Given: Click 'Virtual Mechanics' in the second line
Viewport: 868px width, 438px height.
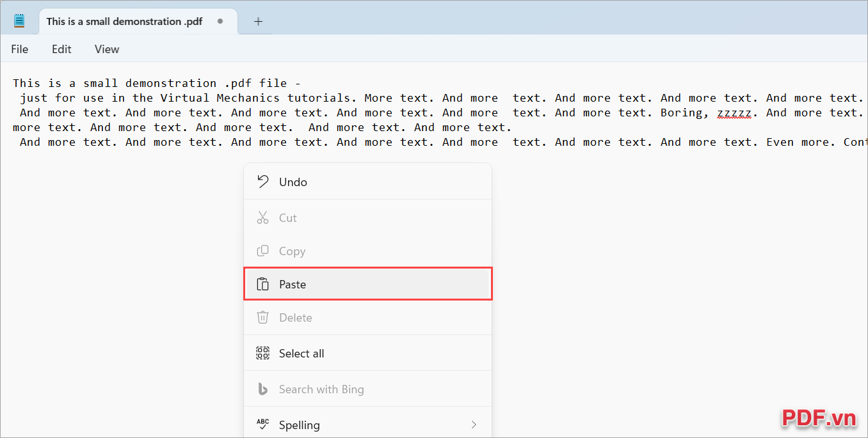Looking at the screenshot, I should point(220,98).
